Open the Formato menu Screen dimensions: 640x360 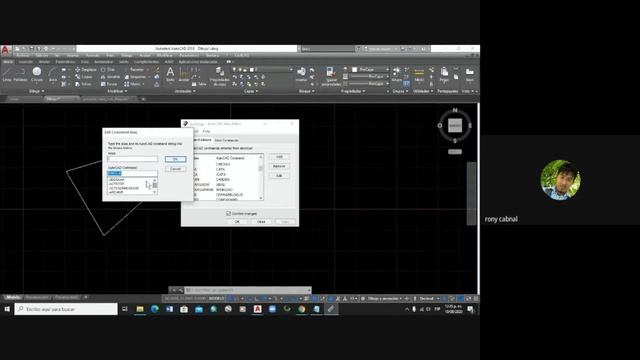pos(92,56)
